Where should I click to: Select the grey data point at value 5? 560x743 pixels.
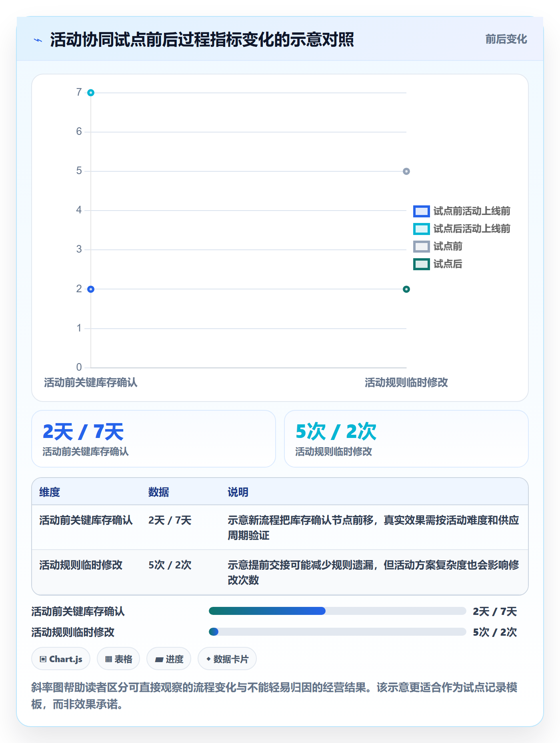[406, 171]
